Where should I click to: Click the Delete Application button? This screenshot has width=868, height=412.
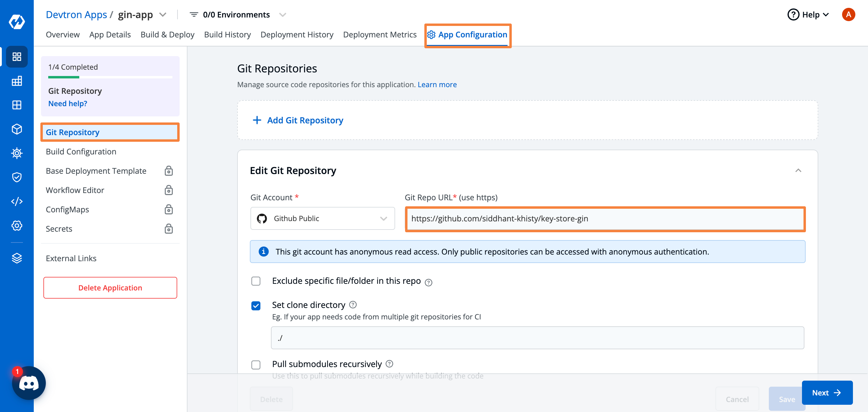tap(110, 288)
